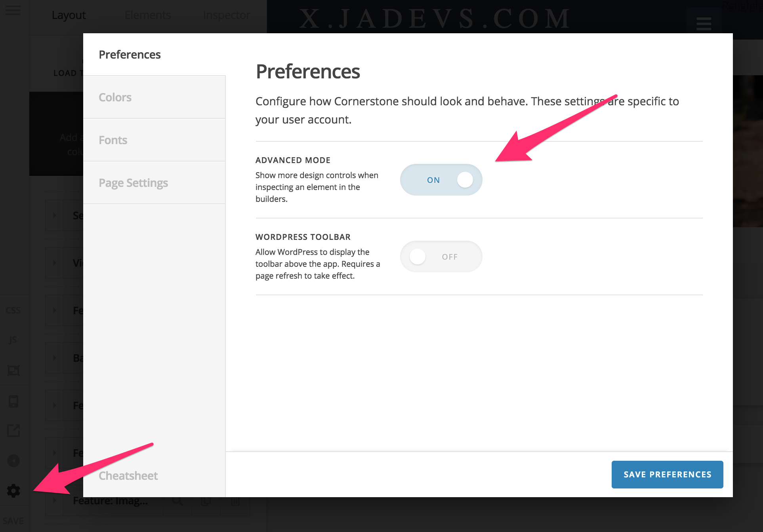This screenshot has height=532, width=763.
Task: Open the global CSS editor
Action: coord(13,310)
